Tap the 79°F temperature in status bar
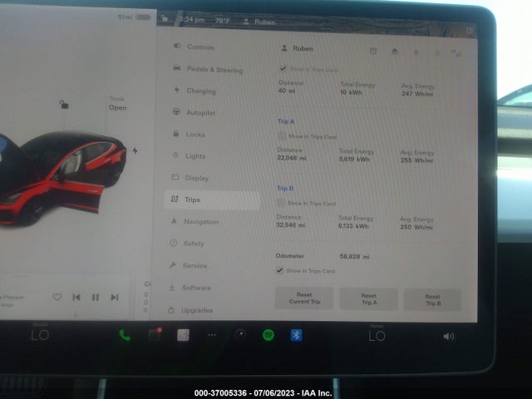The width and height of the screenshot is (532, 399). 223,21
